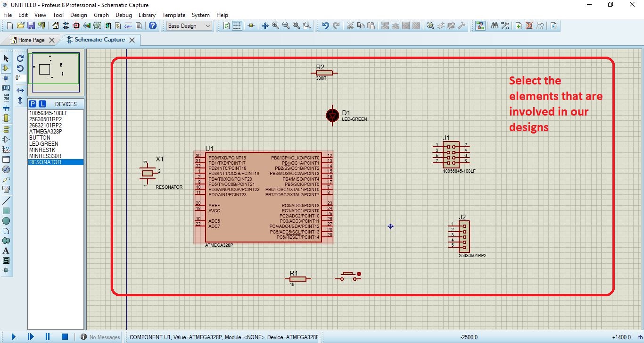The image size is (644, 343).
Task: Open the Base Design dropdown
Action: click(190, 26)
